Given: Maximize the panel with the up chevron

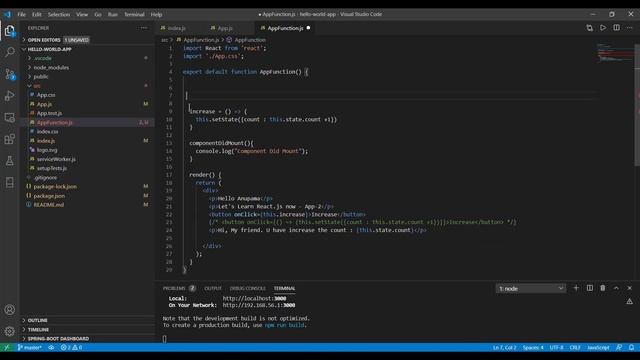Looking at the screenshot, I should pos(616,288).
